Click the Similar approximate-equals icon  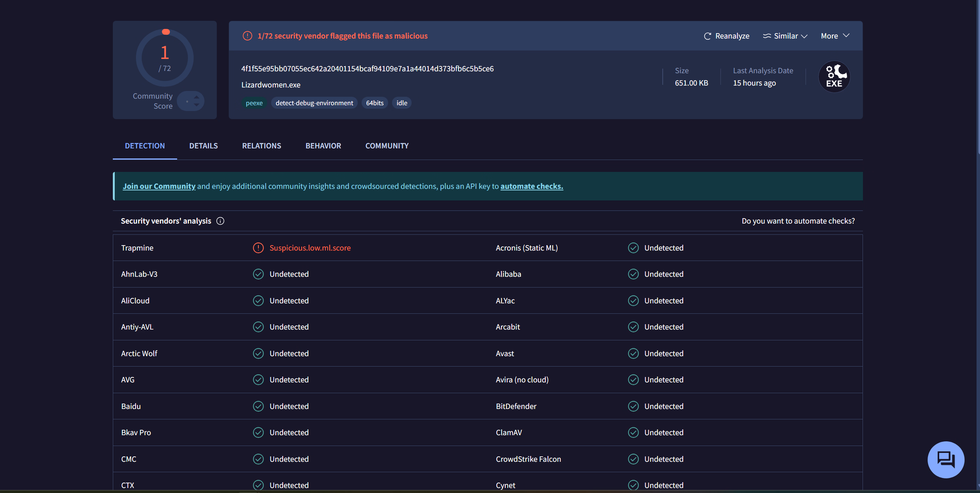[x=767, y=36]
